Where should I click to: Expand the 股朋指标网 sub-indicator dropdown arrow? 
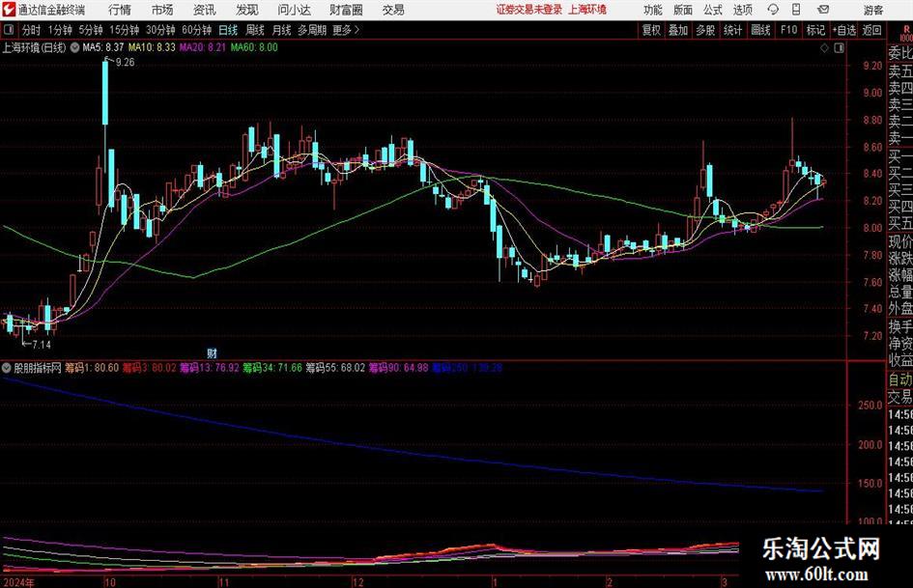tap(7, 368)
